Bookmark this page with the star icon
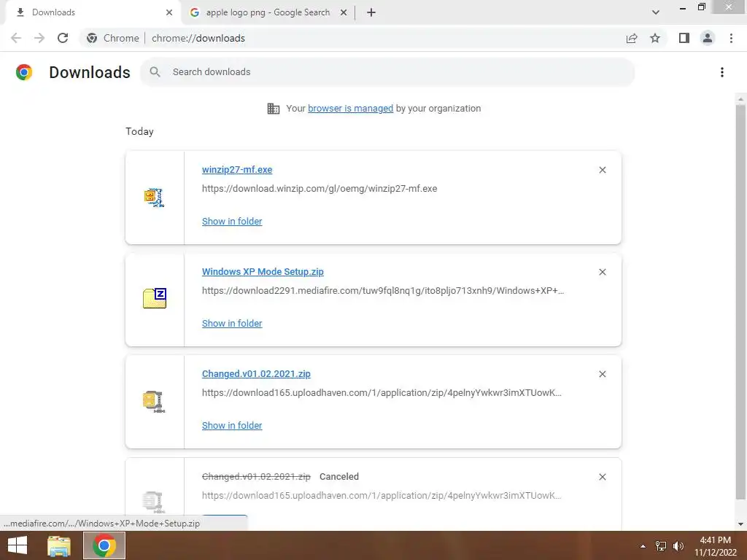Image resolution: width=747 pixels, height=560 pixels. pyautogui.click(x=655, y=38)
